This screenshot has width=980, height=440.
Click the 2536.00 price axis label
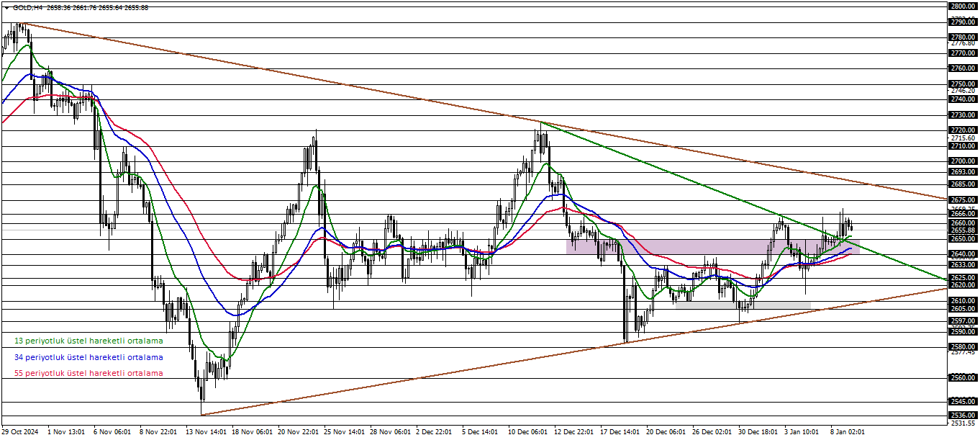click(963, 416)
